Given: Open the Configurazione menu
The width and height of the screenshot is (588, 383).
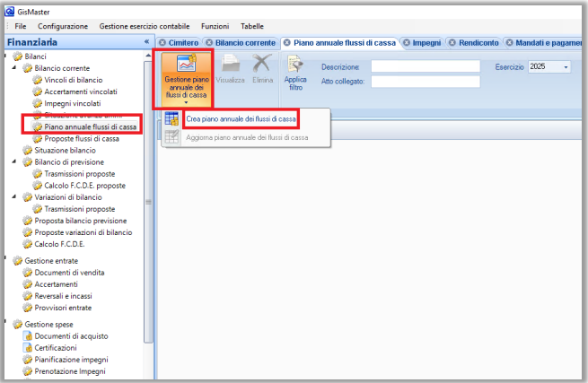Looking at the screenshot, I should [x=62, y=27].
